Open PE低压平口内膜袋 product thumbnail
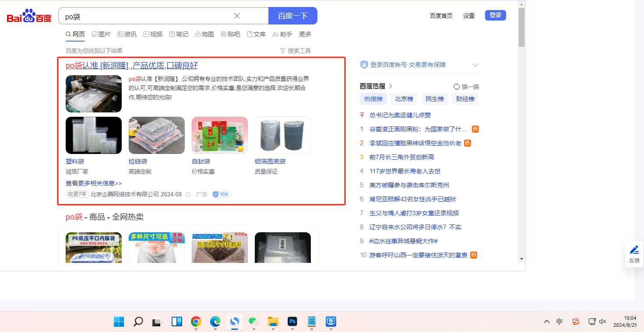Viewport: 644px width, 332px height. pos(94,248)
